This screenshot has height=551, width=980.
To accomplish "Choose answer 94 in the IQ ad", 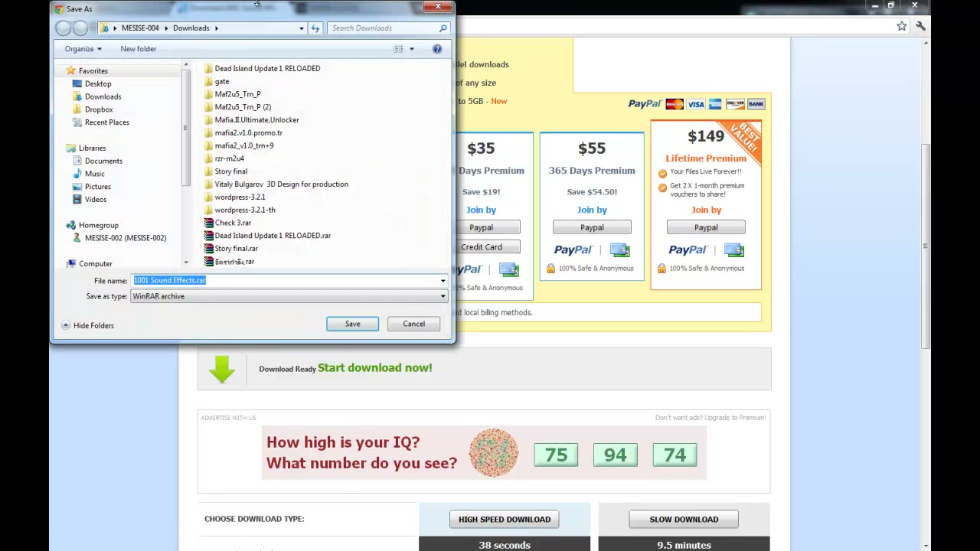I will coord(615,455).
